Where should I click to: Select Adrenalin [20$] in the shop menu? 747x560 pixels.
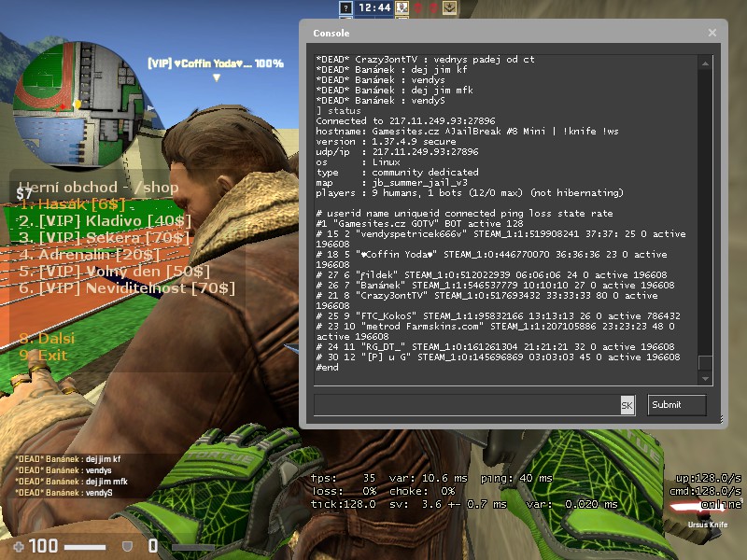coord(91,255)
